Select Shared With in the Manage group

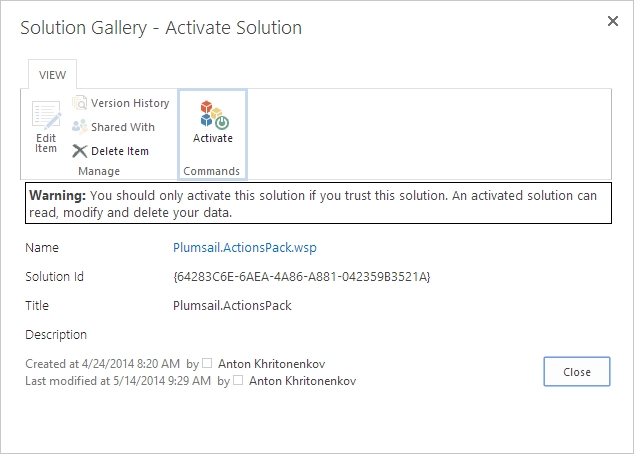(113, 127)
